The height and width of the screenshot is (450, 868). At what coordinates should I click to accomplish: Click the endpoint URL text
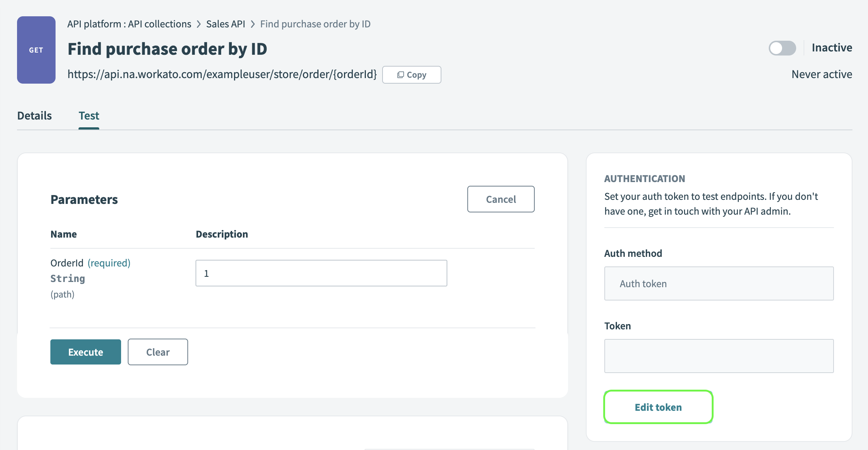click(x=222, y=74)
